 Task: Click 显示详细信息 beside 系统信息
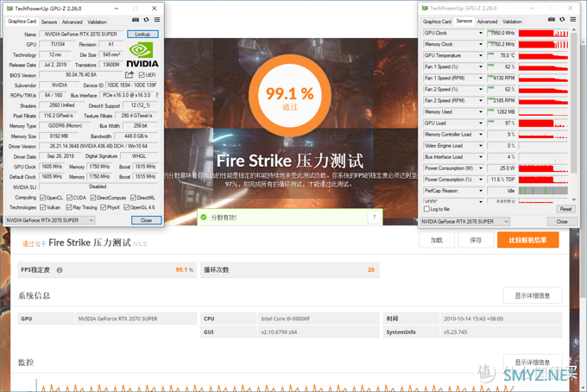(533, 296)
